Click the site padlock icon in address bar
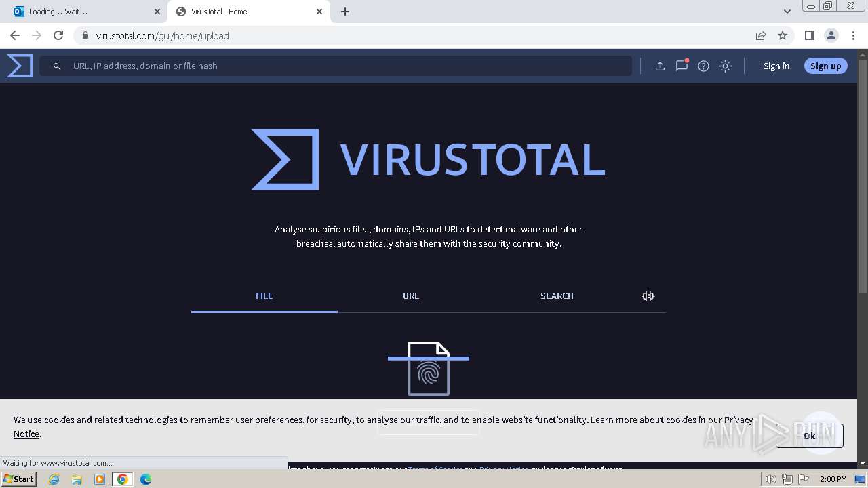Viewport: 868px width, 488px height. click(x=85, y=35)
